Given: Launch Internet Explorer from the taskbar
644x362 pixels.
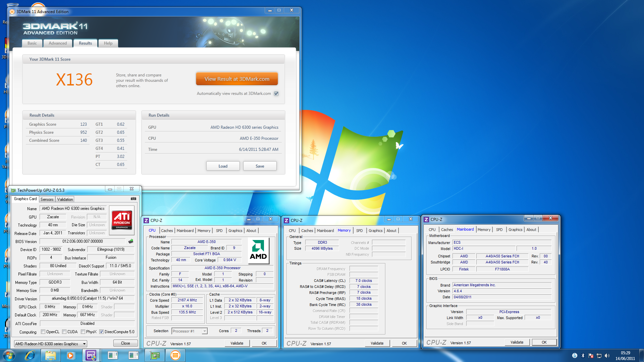Looking at the screenshot, I should click(30, 355).
